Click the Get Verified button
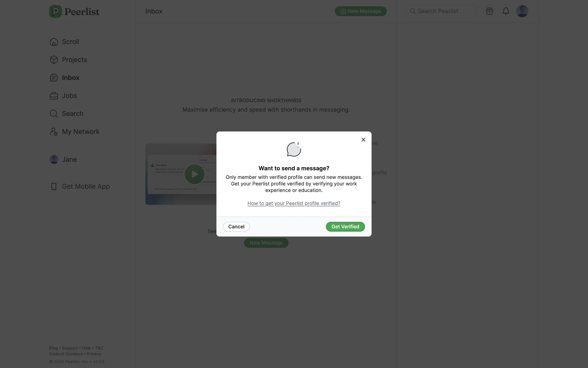Viewport: 588px width, 368px height. (345, 227)
